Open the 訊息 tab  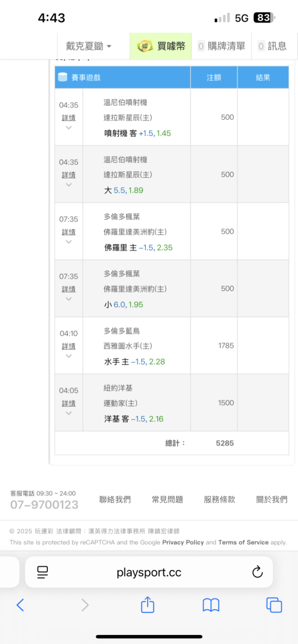click(x=272, y=46)
